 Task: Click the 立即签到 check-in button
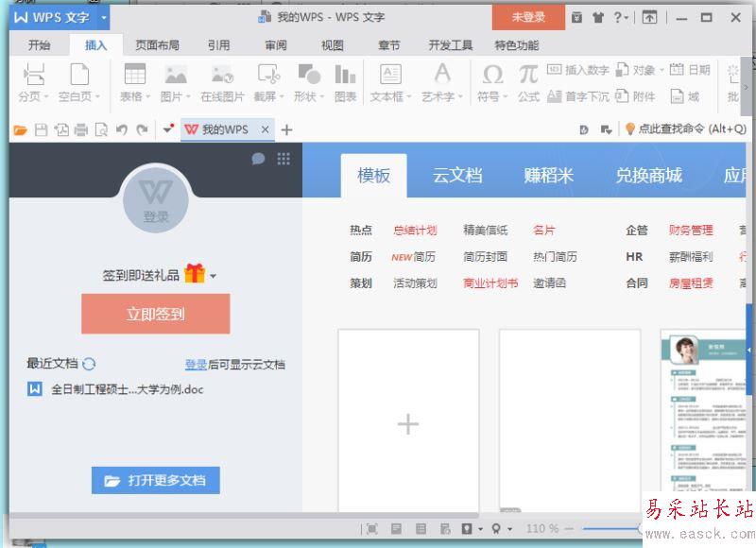point(156,314)
